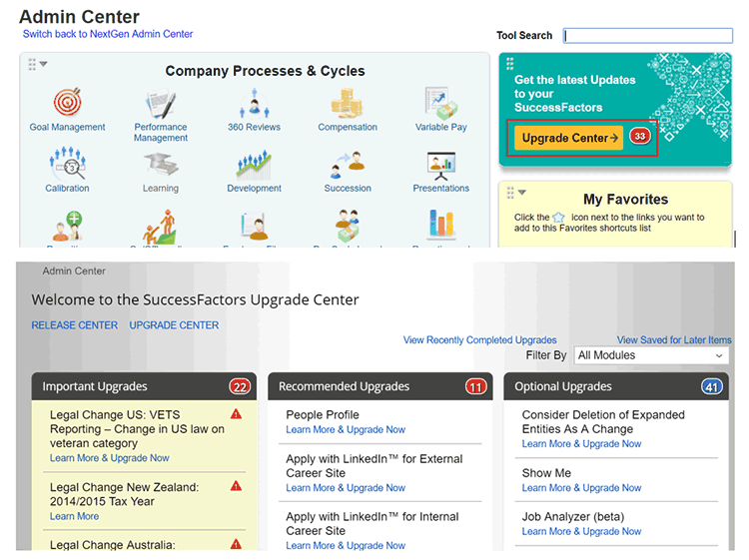Click into the Tool Search field
Image resolution: width=749 pixels, height=560 pixels.
(647, 36)
